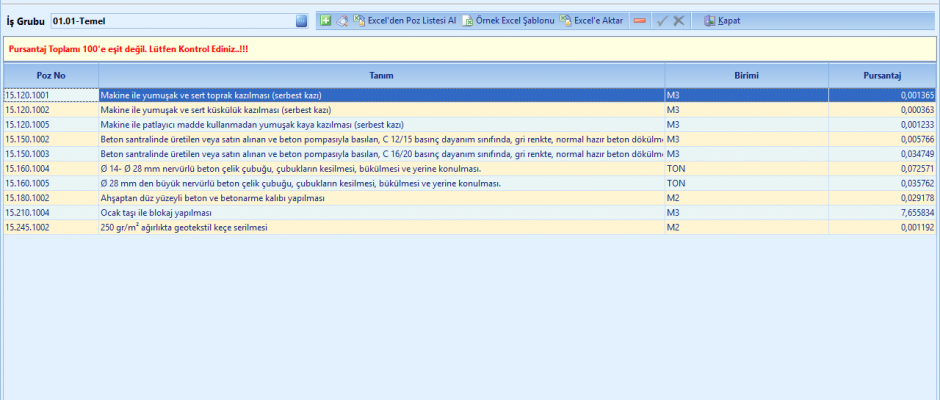Click the edit icon next to add

[x=341, y=20]
